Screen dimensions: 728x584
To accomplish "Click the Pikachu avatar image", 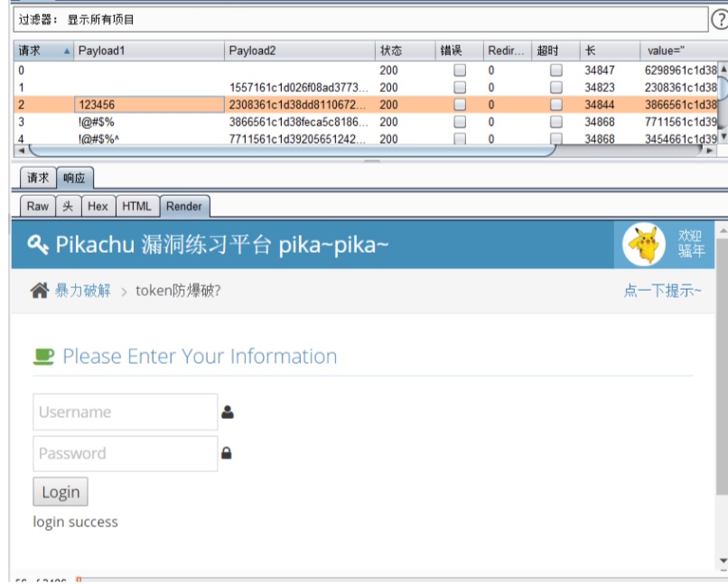I will pos(644,245).
